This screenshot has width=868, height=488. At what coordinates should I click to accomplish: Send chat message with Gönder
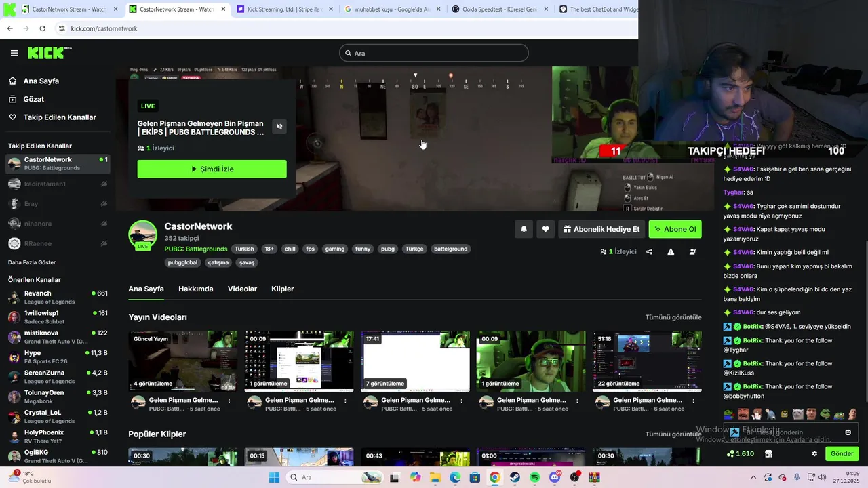842,453
